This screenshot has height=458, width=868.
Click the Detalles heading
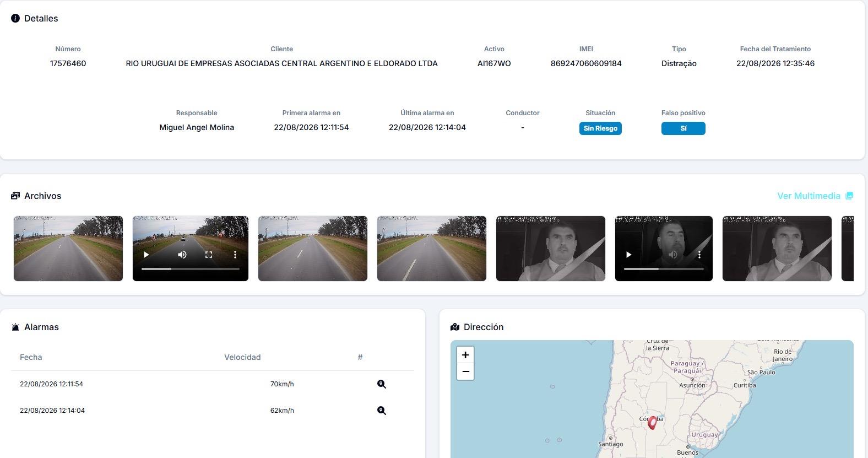pyautogui.click(x=41, y=18)
